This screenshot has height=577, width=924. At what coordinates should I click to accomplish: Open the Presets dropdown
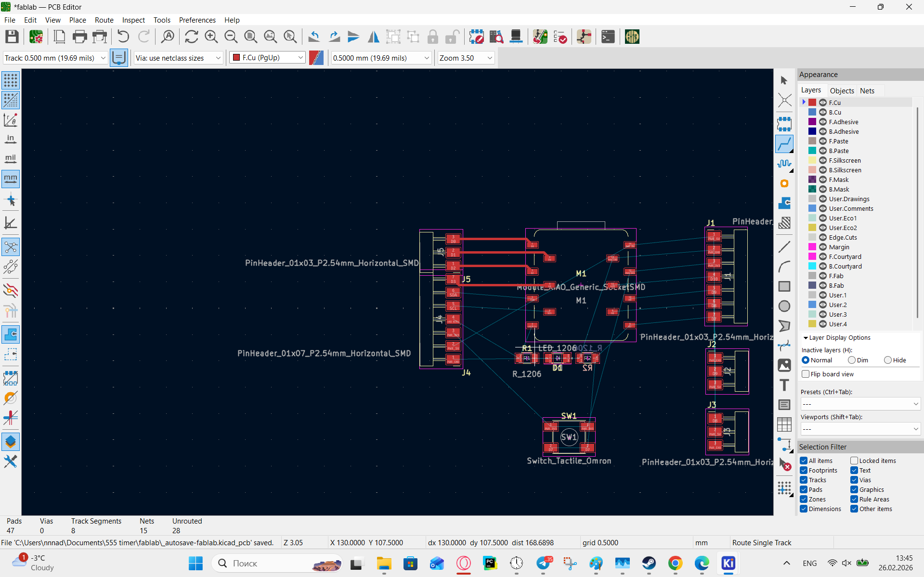860,404
